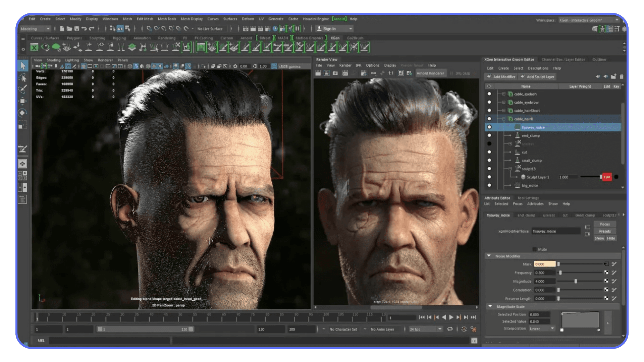Switch to Channel Box / Layer Editor tab
644x362 pixels.
(x=563, y=60)
